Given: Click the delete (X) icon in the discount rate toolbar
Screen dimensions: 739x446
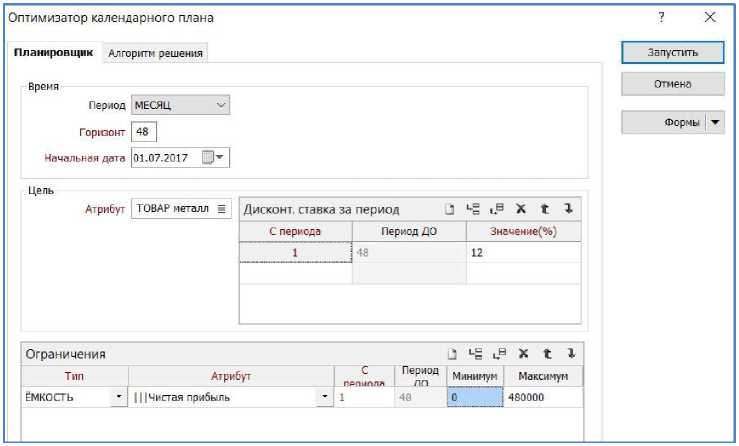Looking at the screenshot, I should tap(520, 209).
